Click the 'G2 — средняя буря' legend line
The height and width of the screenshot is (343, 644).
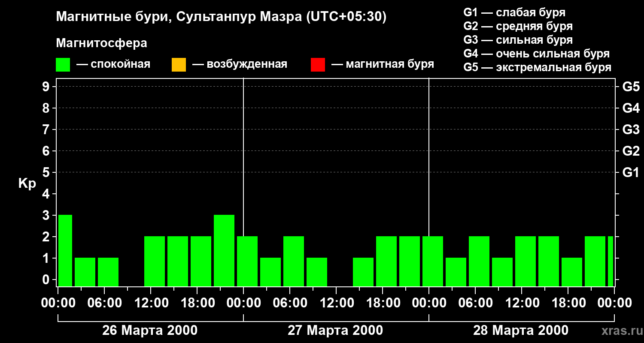[518, 26]
